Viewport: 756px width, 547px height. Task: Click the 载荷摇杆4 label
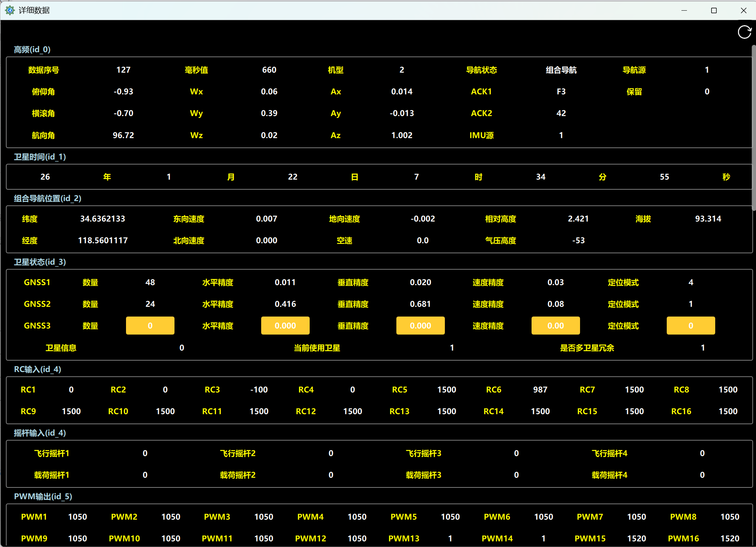pos(609,475)
